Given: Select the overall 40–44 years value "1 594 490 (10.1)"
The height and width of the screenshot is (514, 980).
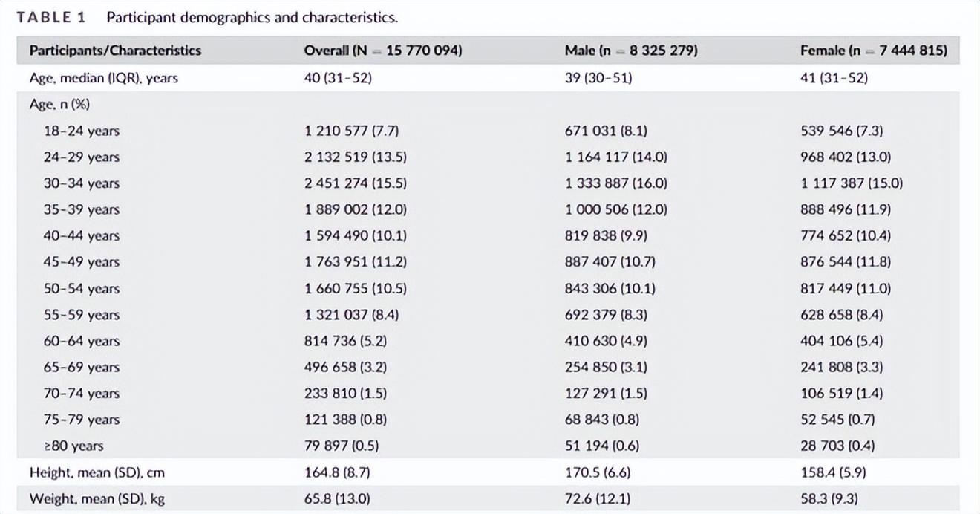Looking at the screenshot, I should 356,235.
